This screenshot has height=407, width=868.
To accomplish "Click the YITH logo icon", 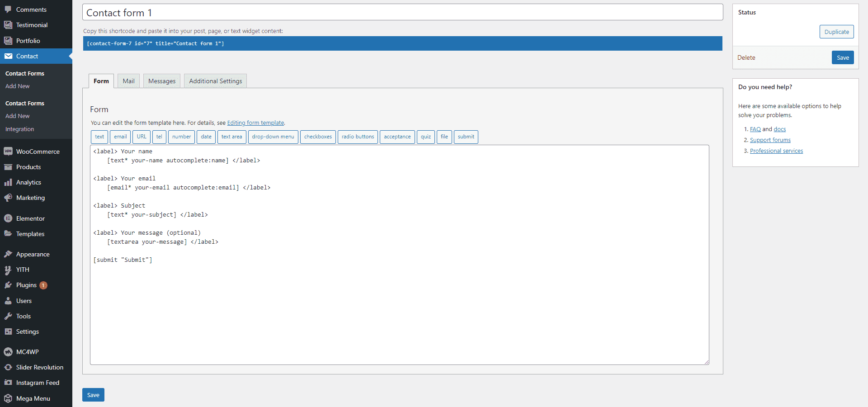I will (x=8, y=270).
